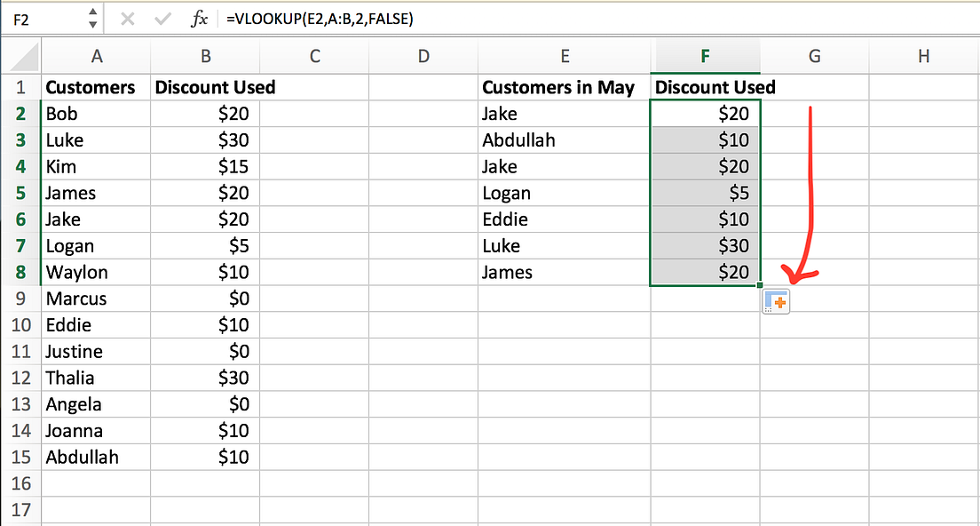
Task: Select column A header
Action: pyautogui.click(x=97, y=55)
